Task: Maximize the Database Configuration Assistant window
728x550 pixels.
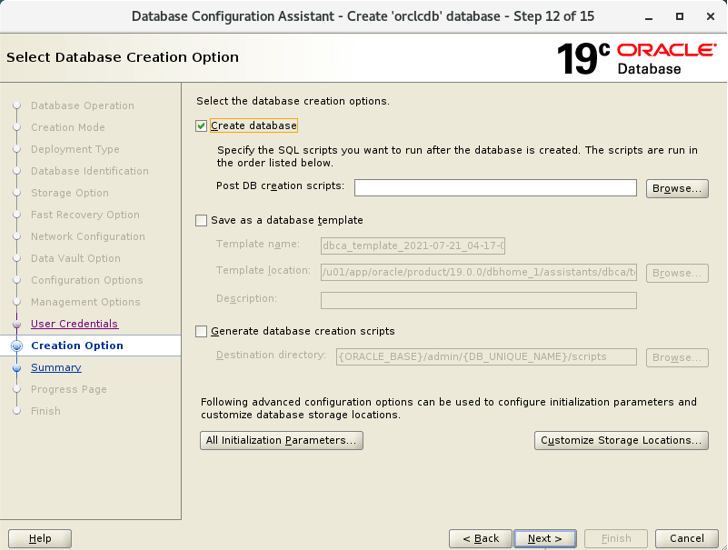Action: (679, 17)
